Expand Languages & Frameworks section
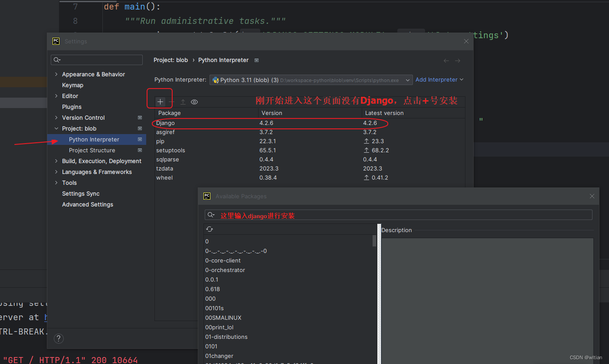Screen dimensions: 609x364 click(x=56, y=172)
